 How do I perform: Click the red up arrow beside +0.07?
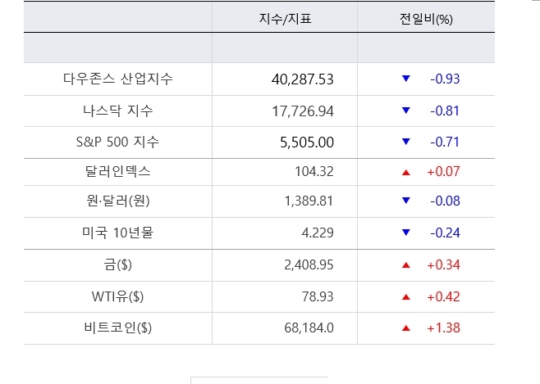point(406,172)
